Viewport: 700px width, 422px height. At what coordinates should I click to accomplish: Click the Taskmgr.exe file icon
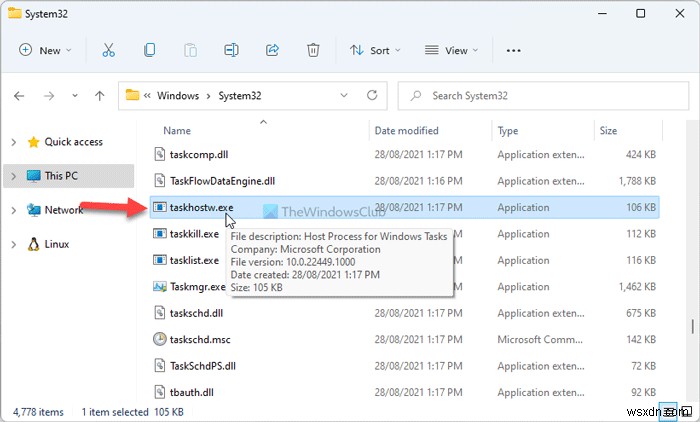tap(159, 286)
